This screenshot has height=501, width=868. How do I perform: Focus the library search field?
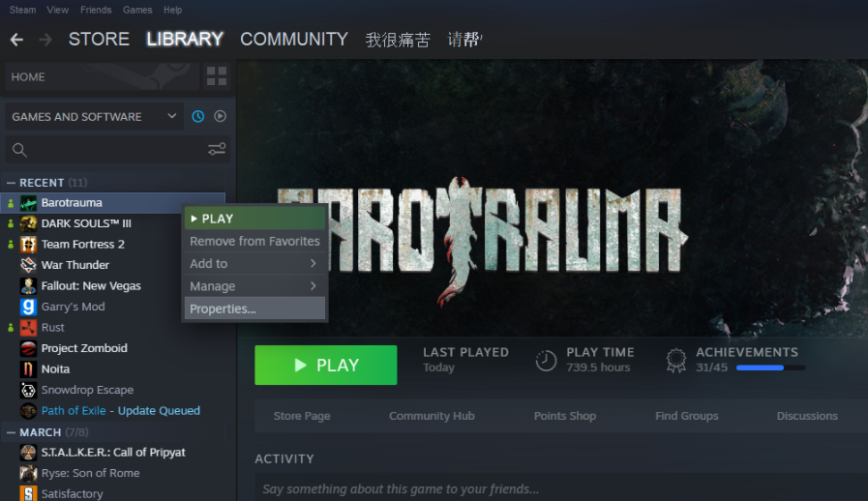116,150
